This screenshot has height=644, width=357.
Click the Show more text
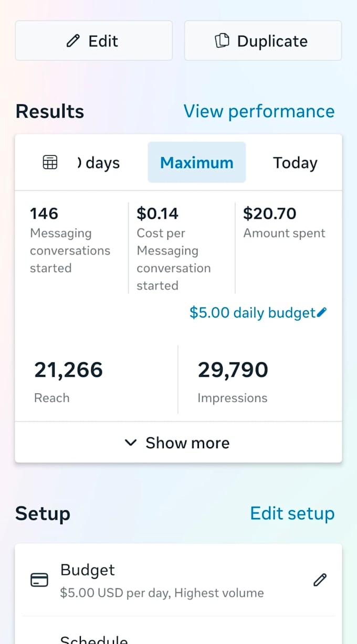point(187,443)
